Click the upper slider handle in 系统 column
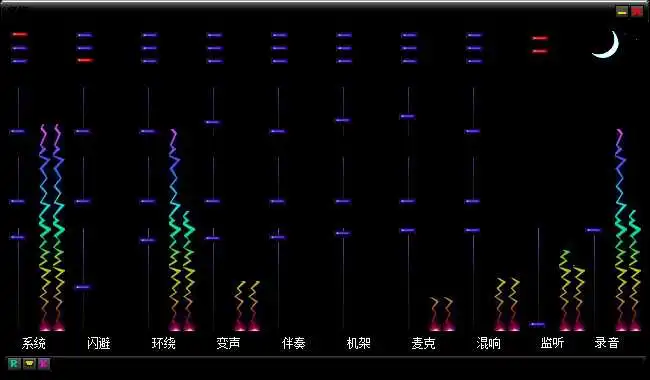 coord(17,131)
